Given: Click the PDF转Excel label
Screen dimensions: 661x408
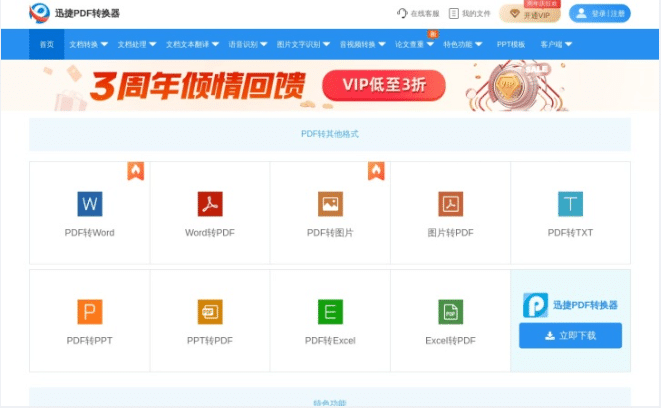Looking at the screenshot, I should pyautogui.click(x=330, y=341).
